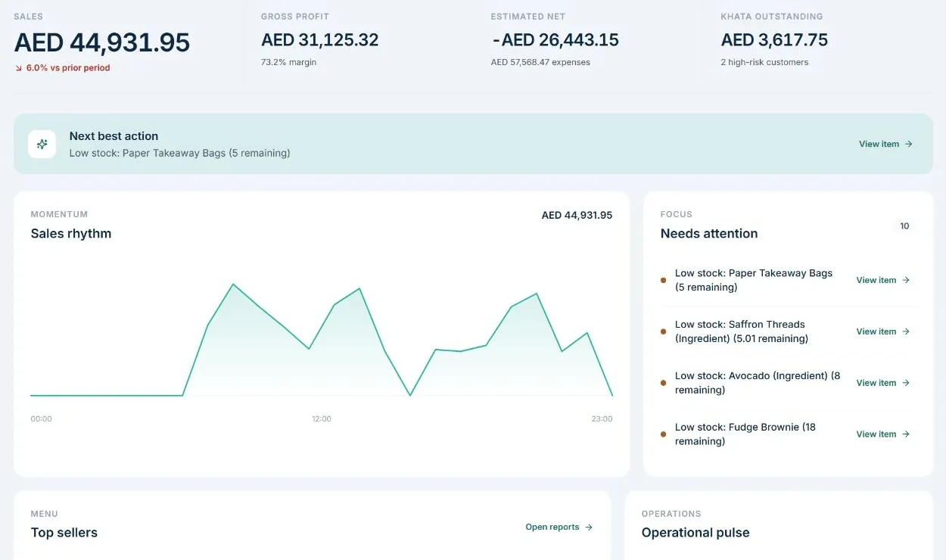Click the AED 44,931.95 sales headline figure

tap(102, 42)
